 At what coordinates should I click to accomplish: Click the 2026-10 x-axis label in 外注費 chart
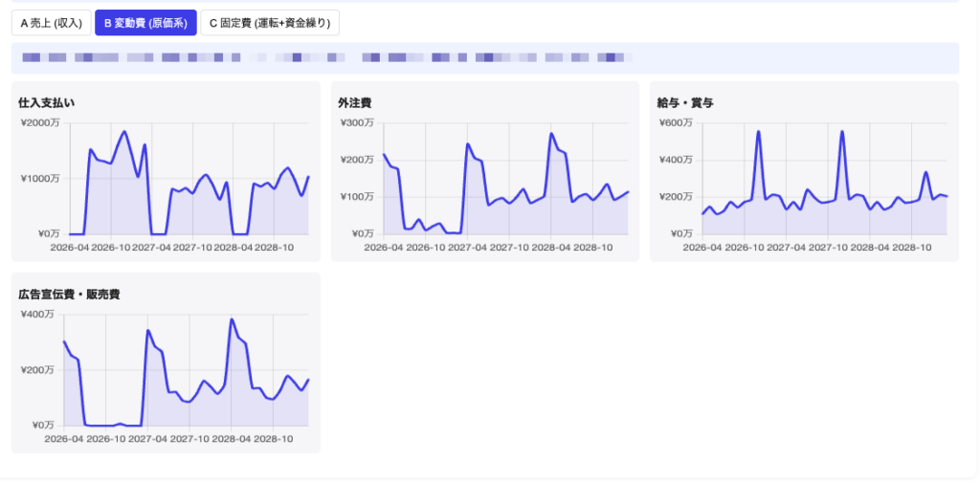click(426, 247)
